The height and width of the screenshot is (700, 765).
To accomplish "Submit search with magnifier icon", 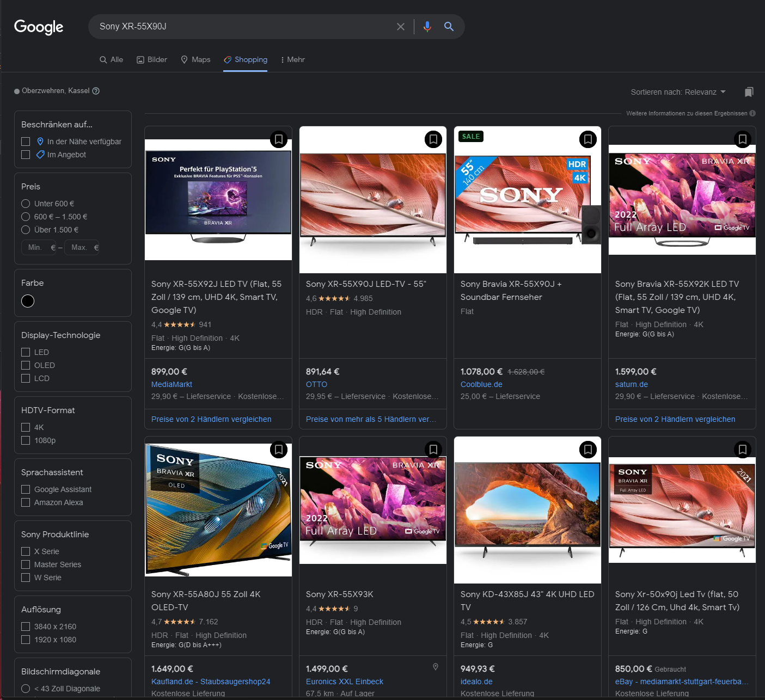I will tap(449, 27).
